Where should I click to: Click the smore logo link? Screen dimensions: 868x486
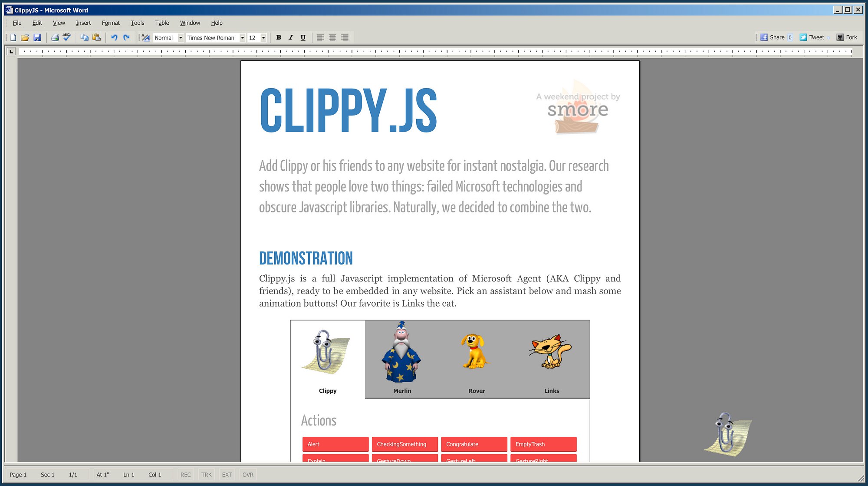coord(578,107)
